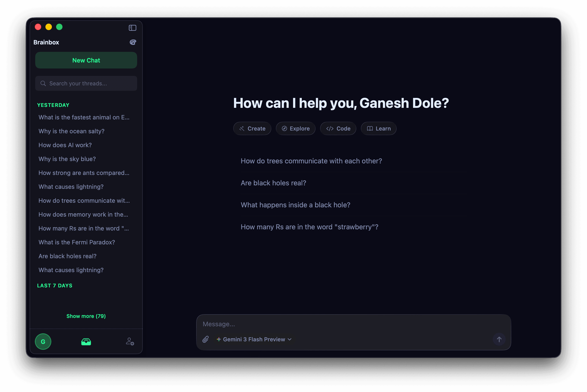Expand threads with Show more (79)
The image size is (587, 392).
(x=86, y=316)
